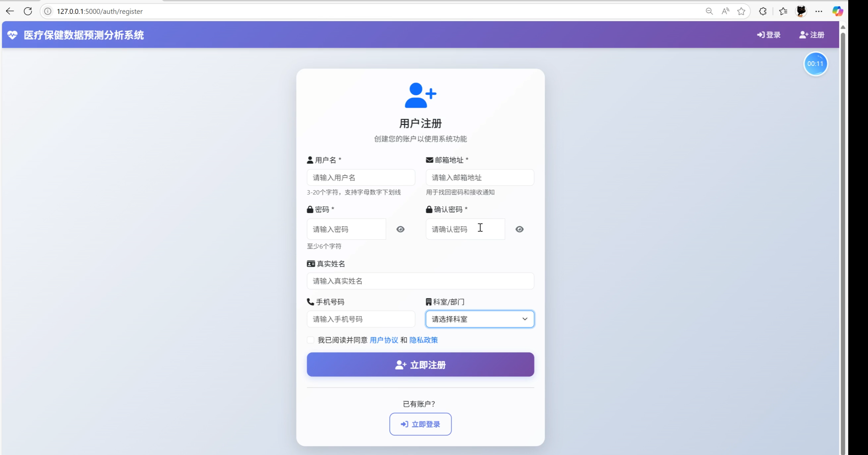This screenshot has width=868, height=455.
Task: Open 登录 in the top navigation
Action: pos(769,35)
